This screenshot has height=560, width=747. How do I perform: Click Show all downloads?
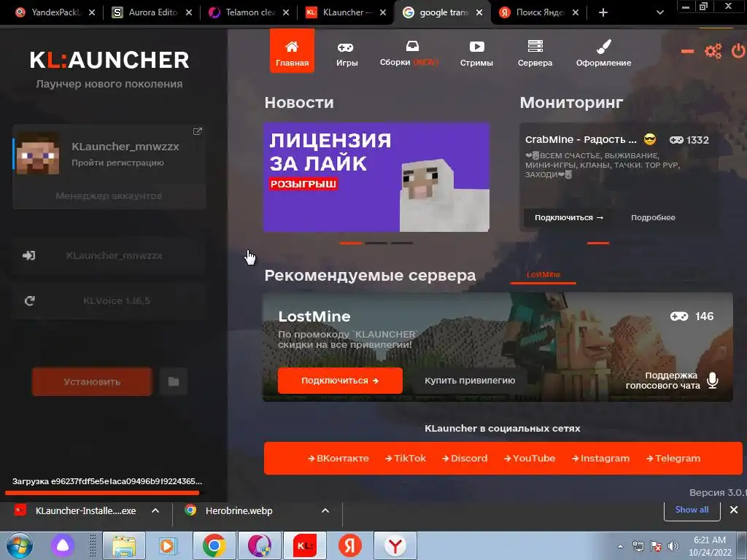coord(692,510)
